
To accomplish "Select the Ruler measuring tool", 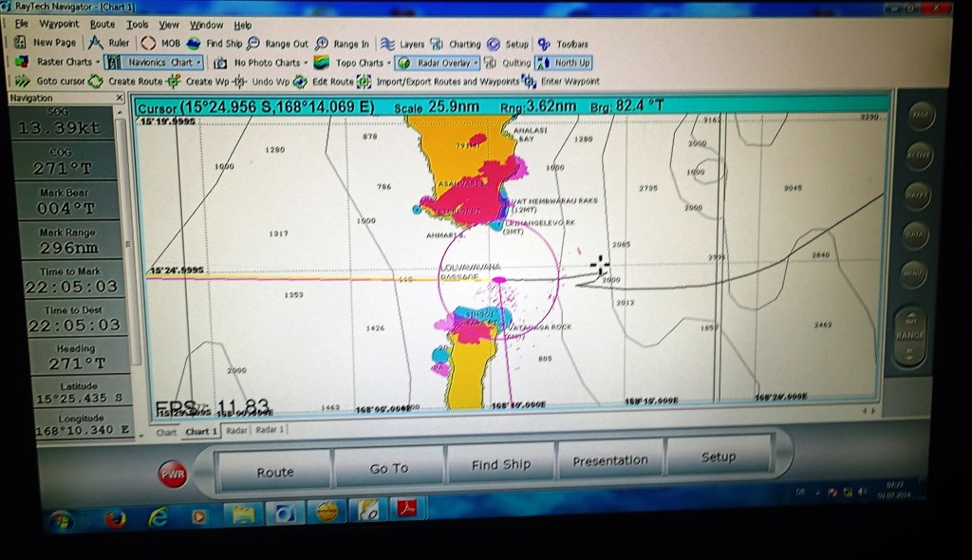I will 96,43.
